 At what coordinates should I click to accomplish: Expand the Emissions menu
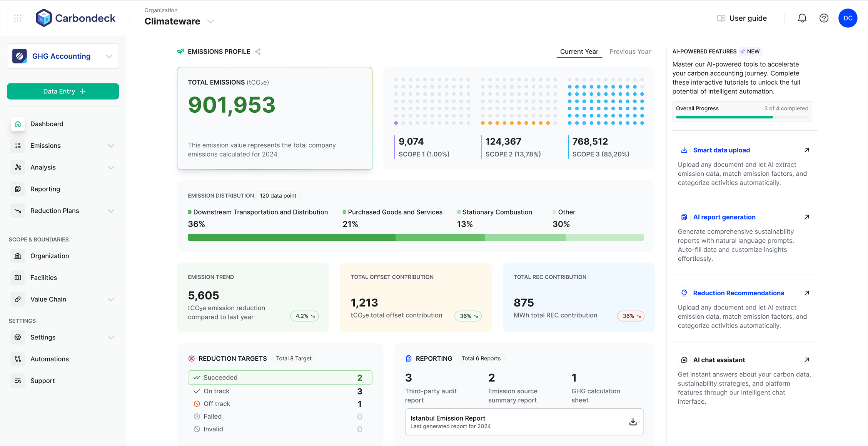(111, 145)
